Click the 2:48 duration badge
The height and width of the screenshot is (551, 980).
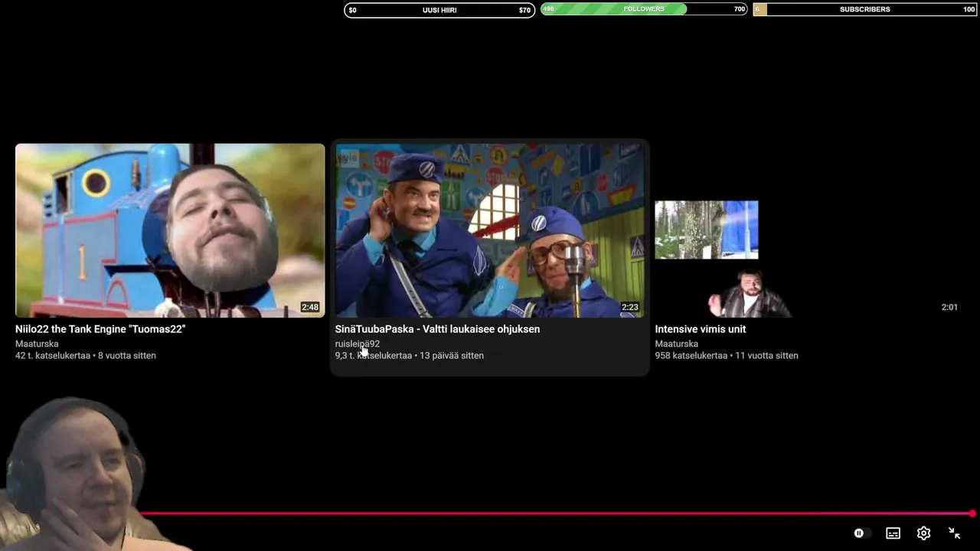310,307
